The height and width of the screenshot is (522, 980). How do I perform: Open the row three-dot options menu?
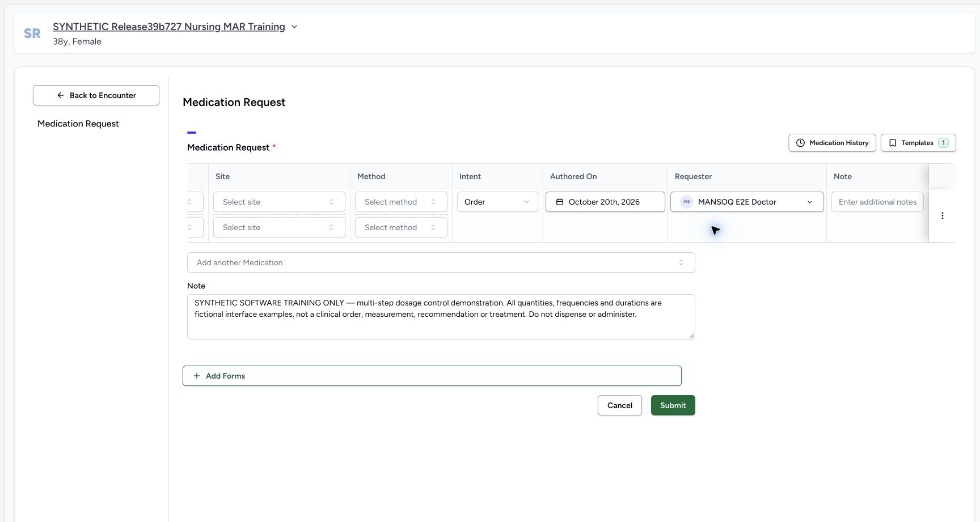coord(943,215)
